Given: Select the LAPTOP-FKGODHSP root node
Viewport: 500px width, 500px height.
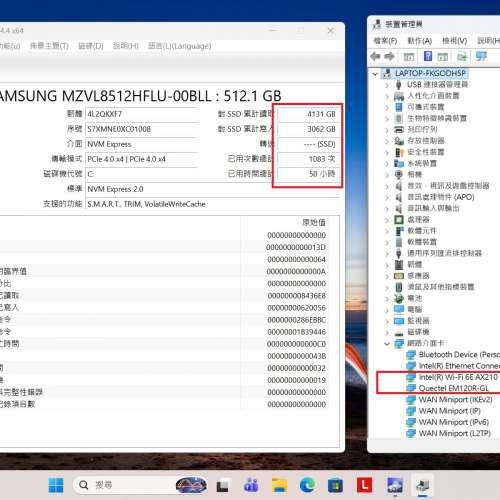Looking at the screenshot, I should pos(430,73).
